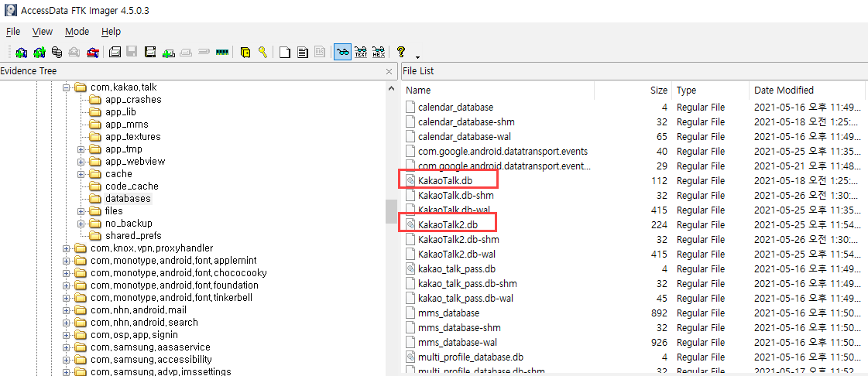Click the Remove All Evidence Items icon
The height and width of the screenshot is (376, 868).
point(92,53)
